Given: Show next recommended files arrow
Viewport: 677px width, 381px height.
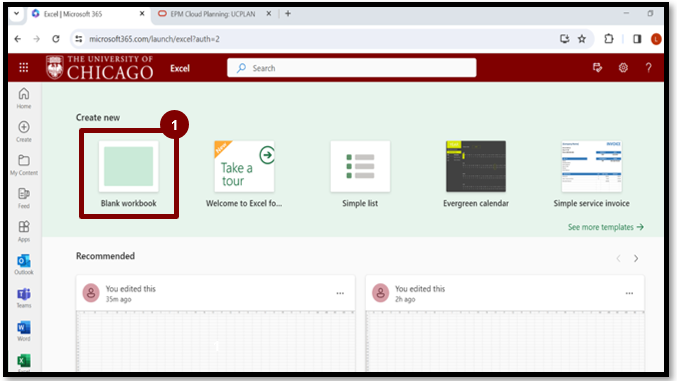Looking at the screenshot, I should (636, 258).
